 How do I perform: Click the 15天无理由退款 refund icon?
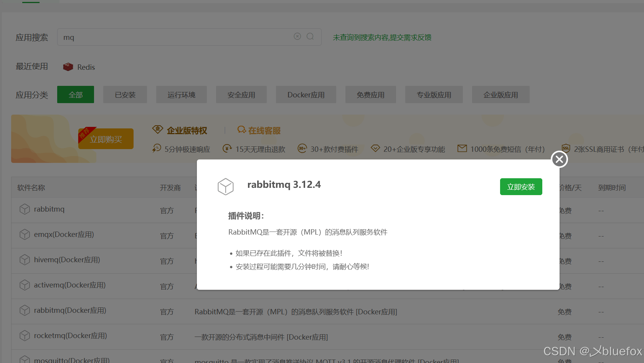[x=227, y=148]
